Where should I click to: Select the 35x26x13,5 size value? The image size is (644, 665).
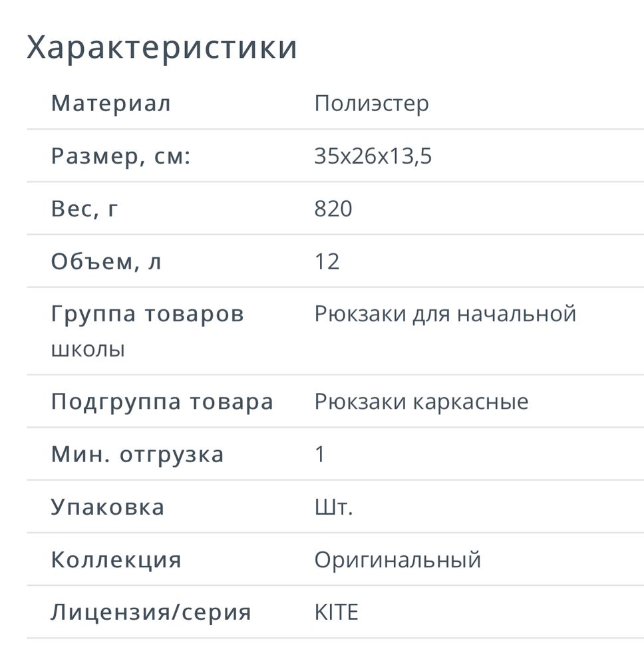coord(373,156)
